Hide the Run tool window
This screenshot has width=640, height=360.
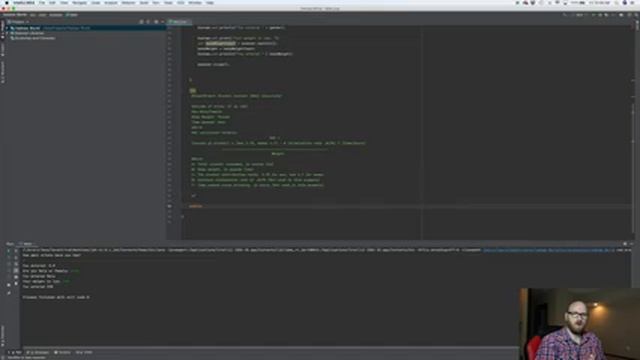click(x=632, y=244)
